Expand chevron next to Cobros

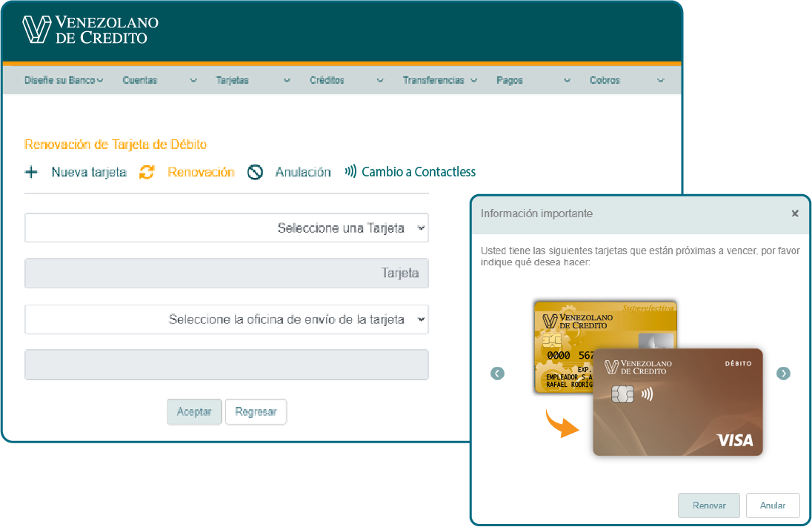click(660, 80)
